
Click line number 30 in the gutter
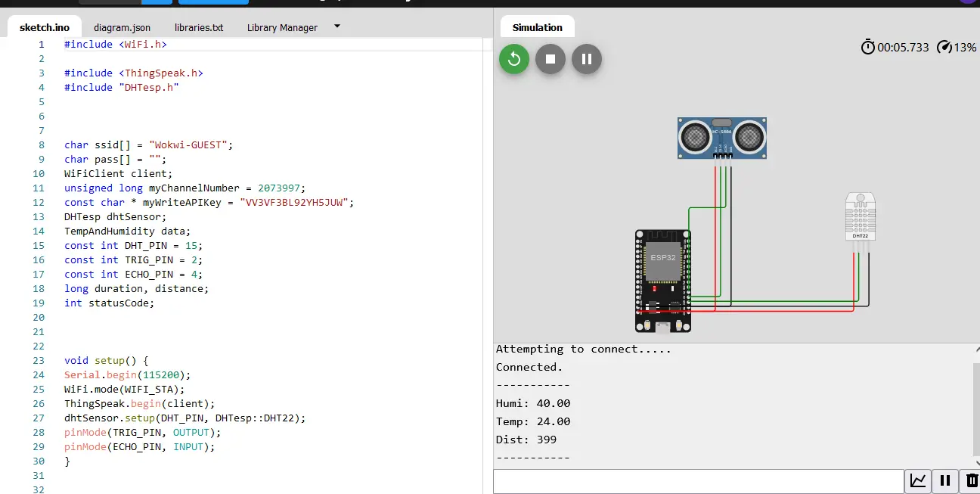click(x=39, y=461)
